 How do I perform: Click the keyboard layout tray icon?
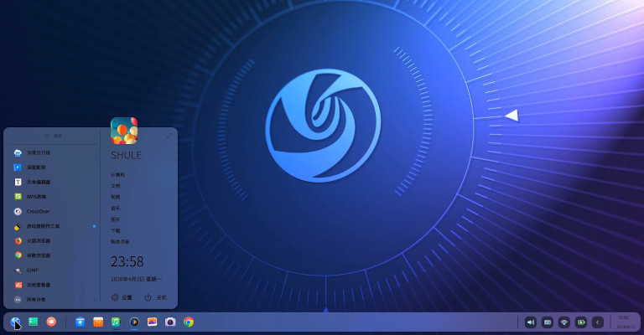548,322
